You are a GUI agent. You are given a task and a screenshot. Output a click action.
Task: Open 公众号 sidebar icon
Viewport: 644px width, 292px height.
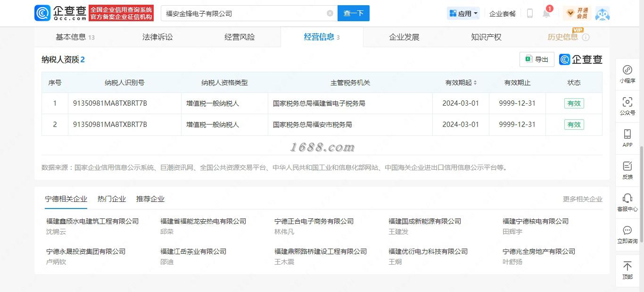tap(627, 107)
